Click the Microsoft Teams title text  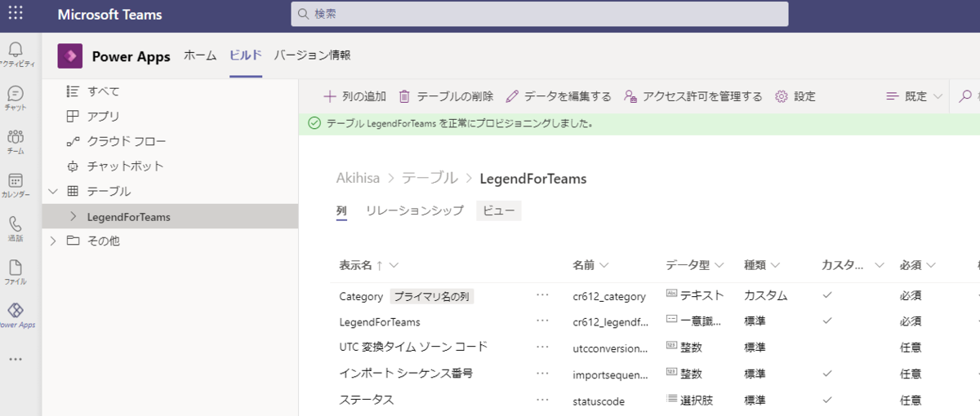pyautogui.click(x=110, y=15)
